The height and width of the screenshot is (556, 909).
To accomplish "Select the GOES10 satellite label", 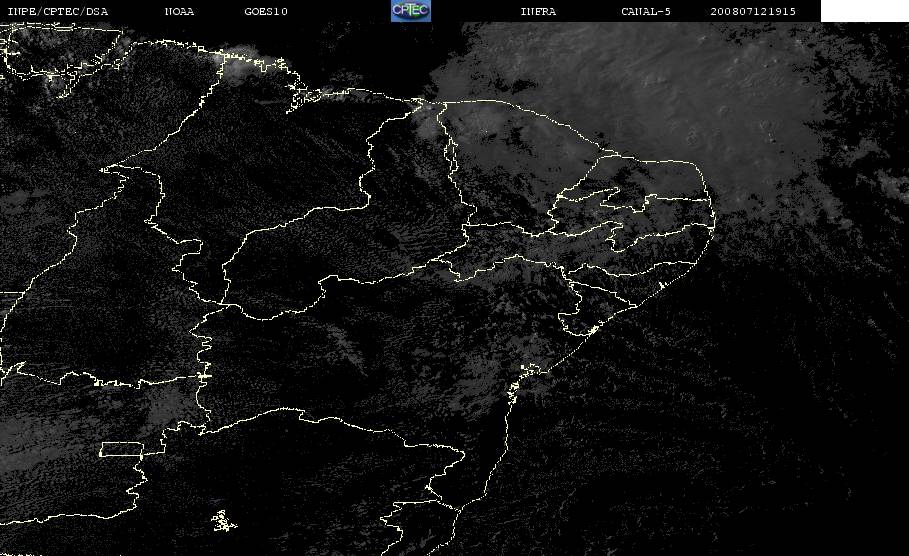I will click(266, 12).
